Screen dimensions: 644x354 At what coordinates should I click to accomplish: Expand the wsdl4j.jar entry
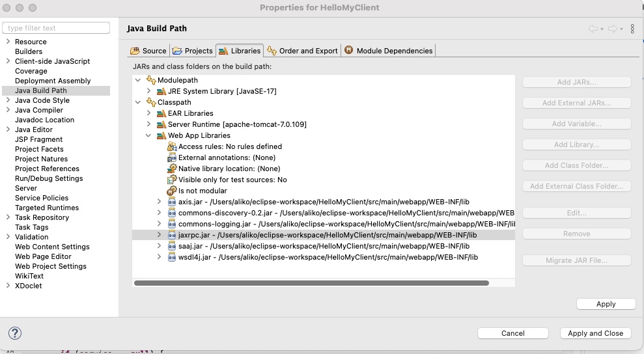[159, 257]
